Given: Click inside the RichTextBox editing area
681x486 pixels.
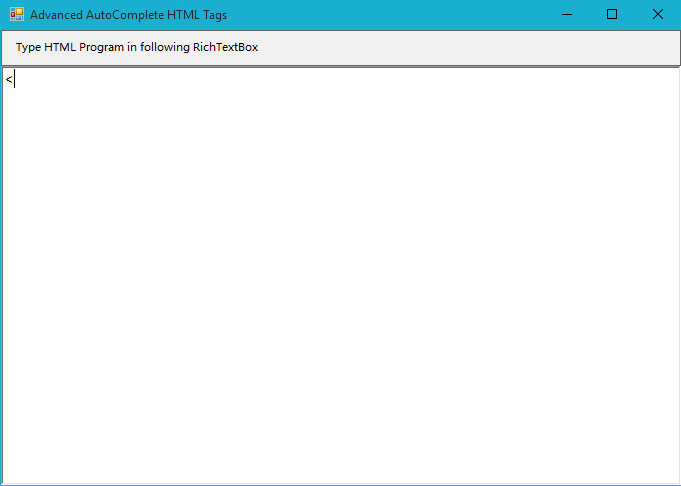Looking at the screenshot, I should [341, 276].
